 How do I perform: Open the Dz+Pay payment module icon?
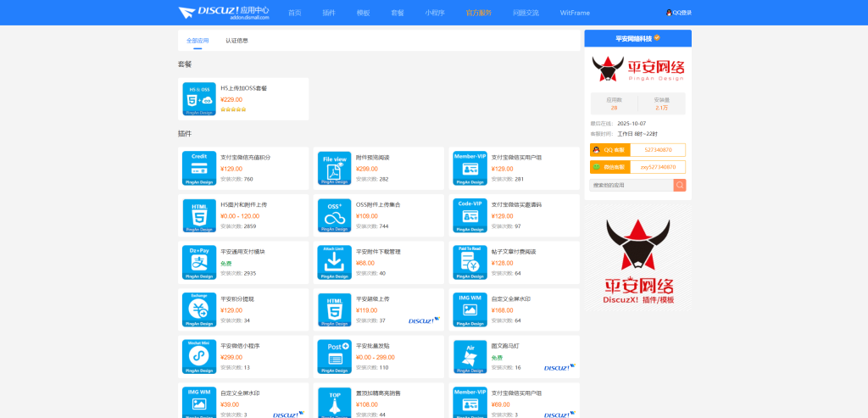click(x=199, y=262)
